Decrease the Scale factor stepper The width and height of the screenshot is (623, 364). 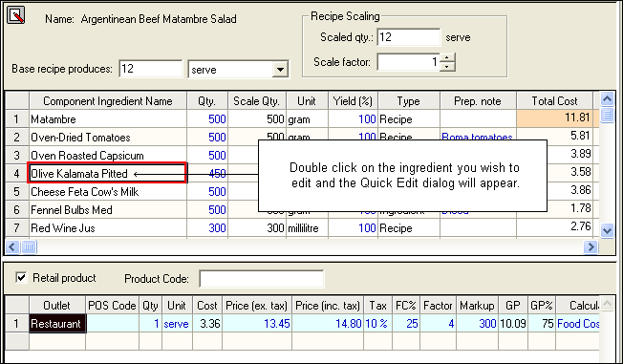click(x=447, y=67)
